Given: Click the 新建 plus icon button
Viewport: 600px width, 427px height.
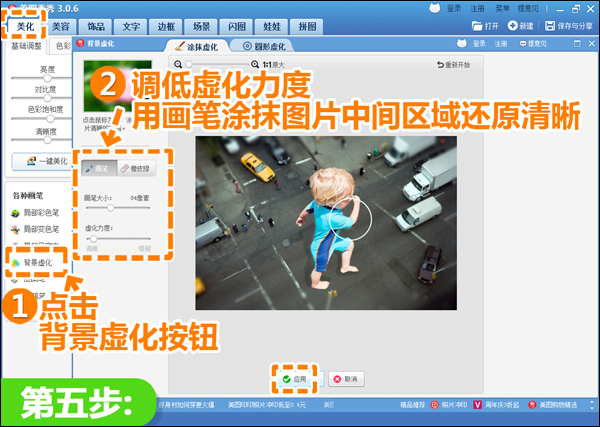Looking at the screenshot, I should point(520,26).
